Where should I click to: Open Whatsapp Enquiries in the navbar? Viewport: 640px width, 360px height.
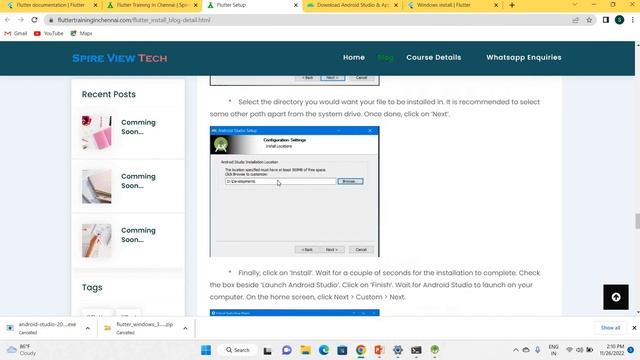[x=524, y=58]
